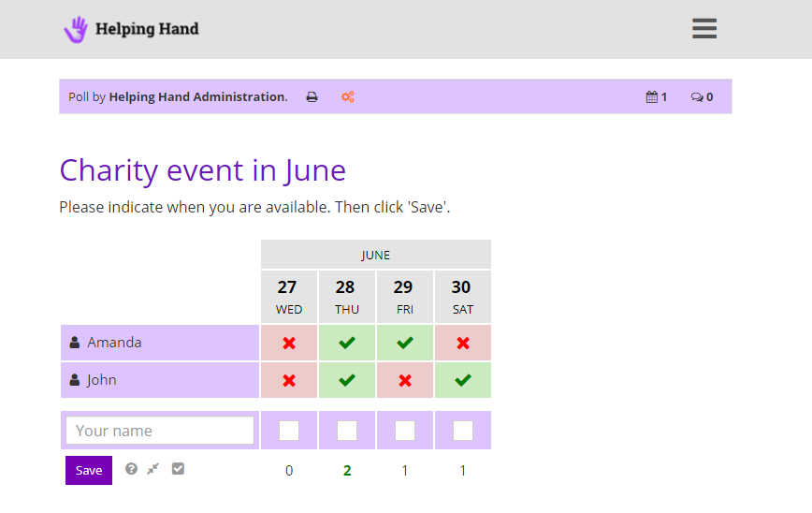Click the help question mark icon
This screenshot has height=513, width=812.
[x=131, y=469]
